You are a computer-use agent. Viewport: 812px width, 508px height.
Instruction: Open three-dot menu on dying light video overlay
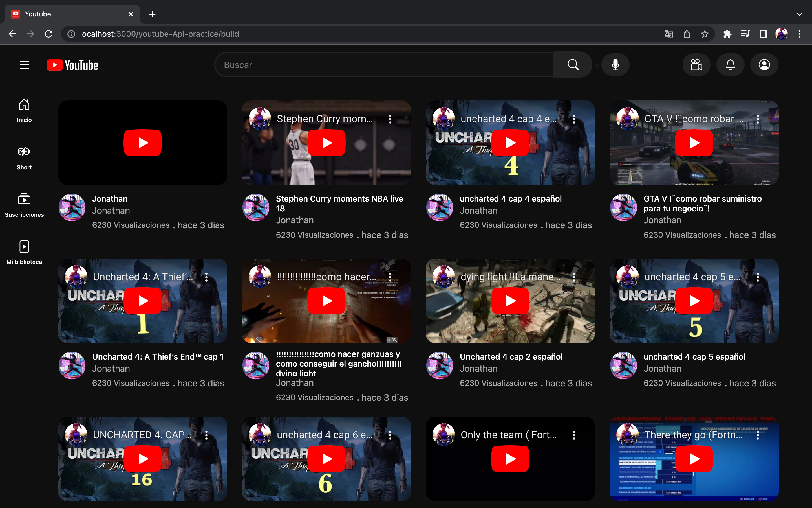click(x=574, y=277)
